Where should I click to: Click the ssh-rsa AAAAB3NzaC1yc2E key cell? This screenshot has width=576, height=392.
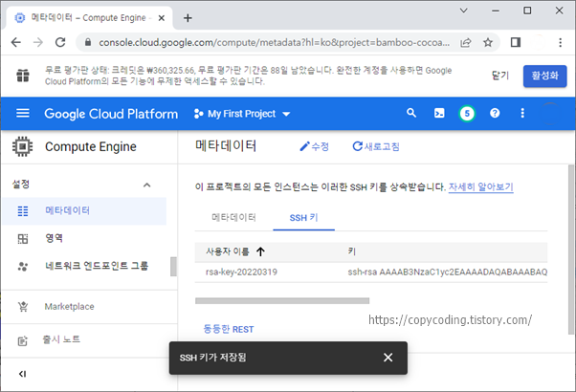point(448,272)
